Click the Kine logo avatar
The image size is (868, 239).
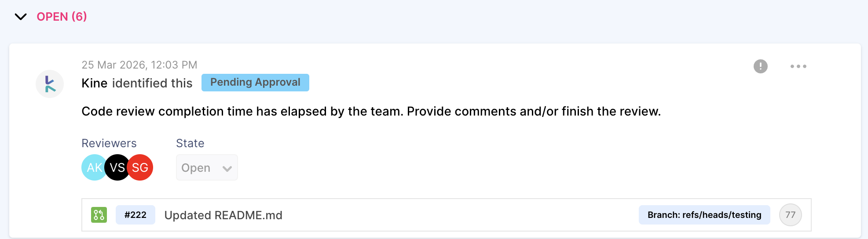[x=50, y=83]
